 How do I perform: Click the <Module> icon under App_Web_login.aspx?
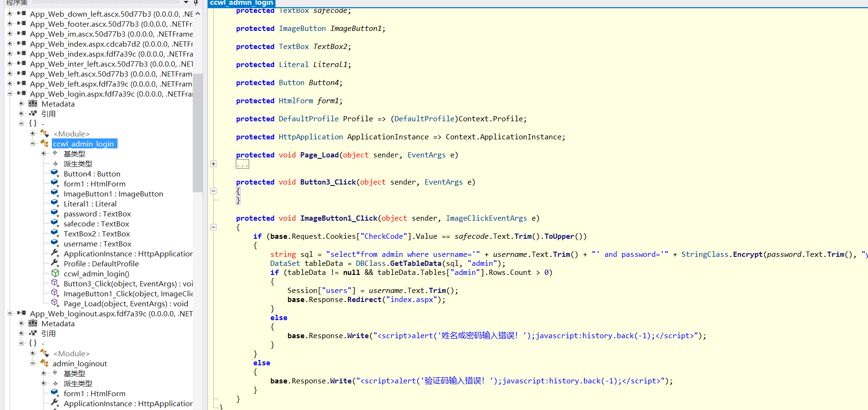point(44,133)
